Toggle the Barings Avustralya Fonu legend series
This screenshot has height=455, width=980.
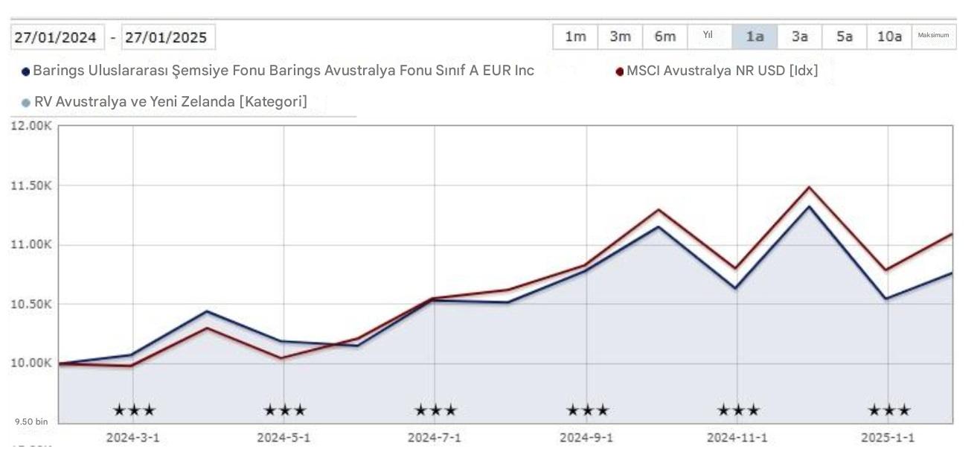283,71
